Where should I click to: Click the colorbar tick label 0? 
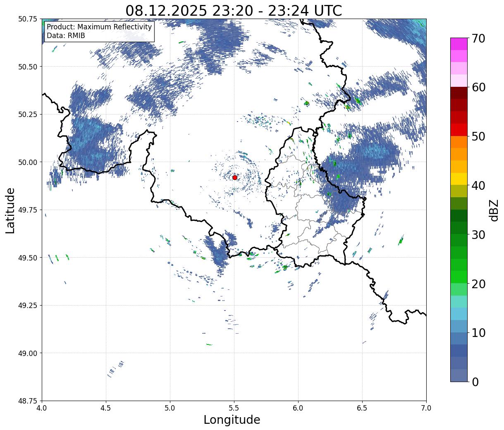475,382
